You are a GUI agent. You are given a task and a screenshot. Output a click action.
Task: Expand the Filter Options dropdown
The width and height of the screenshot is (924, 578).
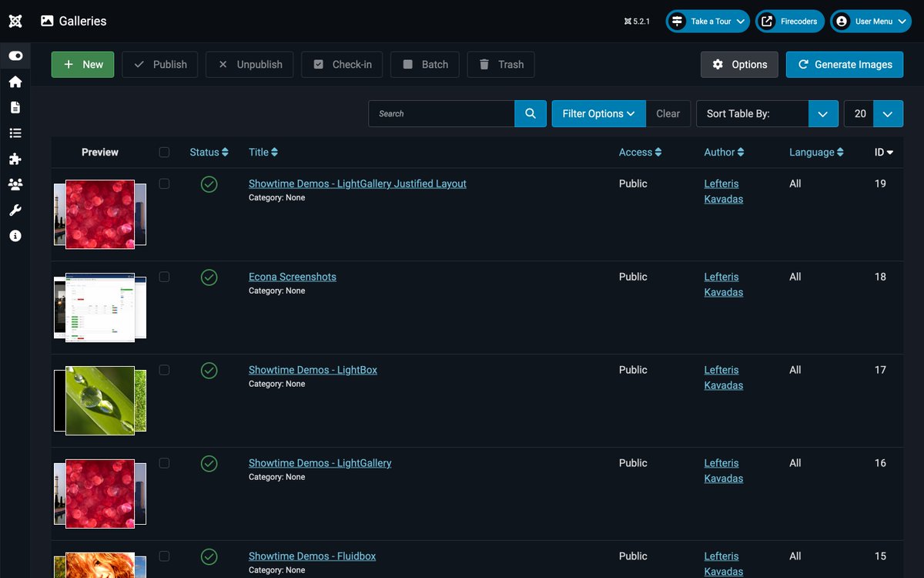click(x=598, y=113)
